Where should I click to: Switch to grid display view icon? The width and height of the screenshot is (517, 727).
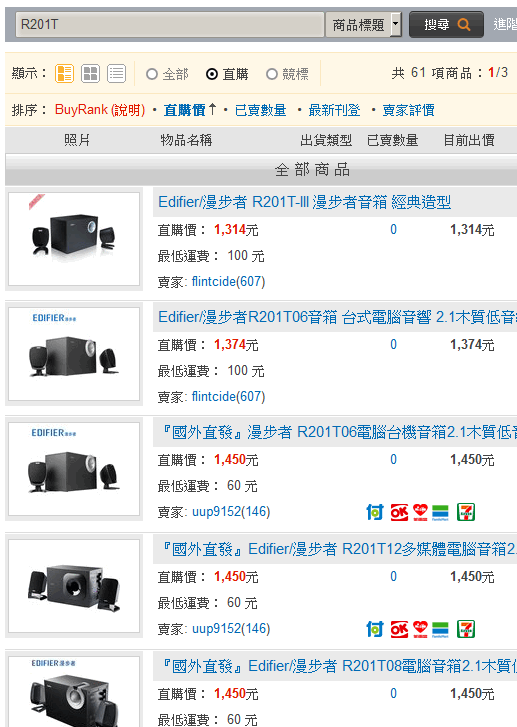pyautogui.click(x=90, y=74)
